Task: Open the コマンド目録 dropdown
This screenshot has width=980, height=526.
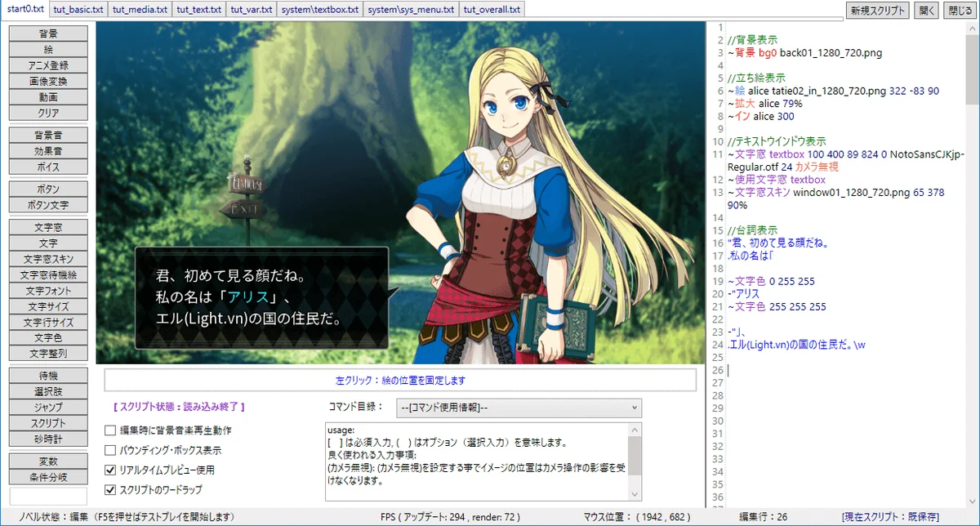Action: (519, 408)
